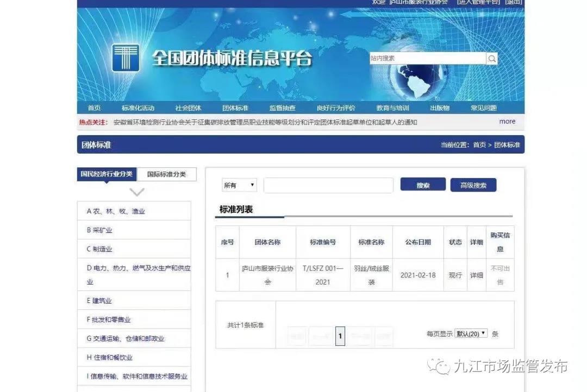
Task: Switch to the 国际标准分类 tab
Action: pyautogui.click(x=167, y=174)
